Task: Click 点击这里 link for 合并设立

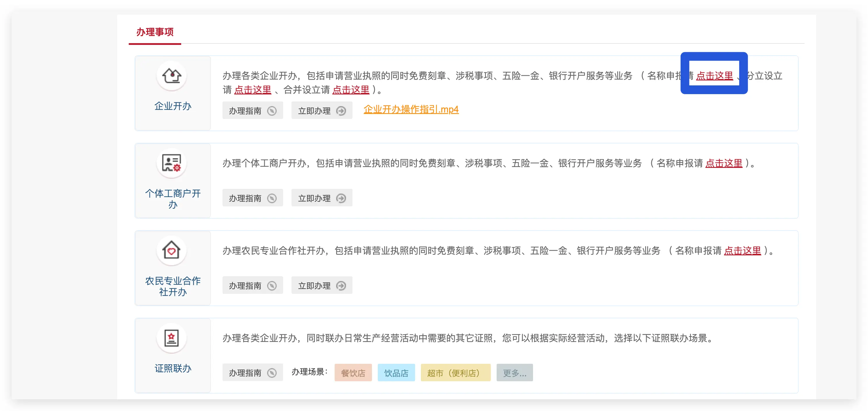Action: coord(351,90)
